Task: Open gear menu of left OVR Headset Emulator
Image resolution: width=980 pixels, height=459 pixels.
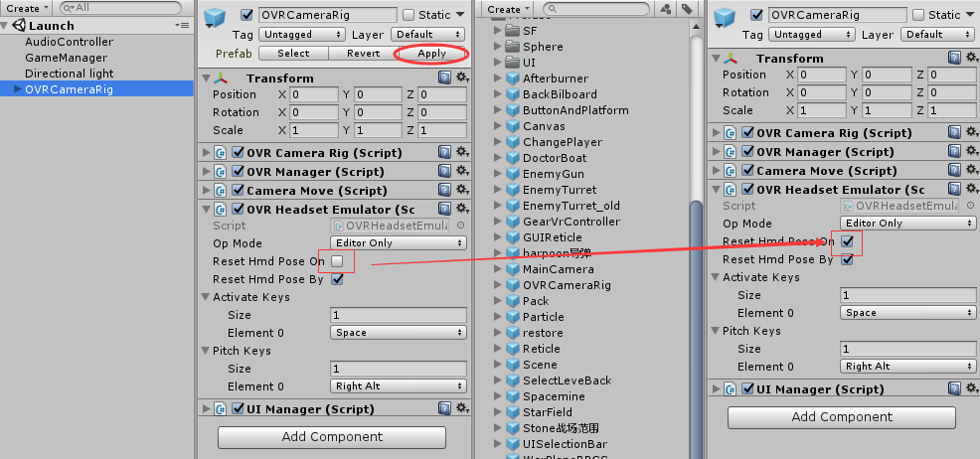Action: [x=462, y=209]
